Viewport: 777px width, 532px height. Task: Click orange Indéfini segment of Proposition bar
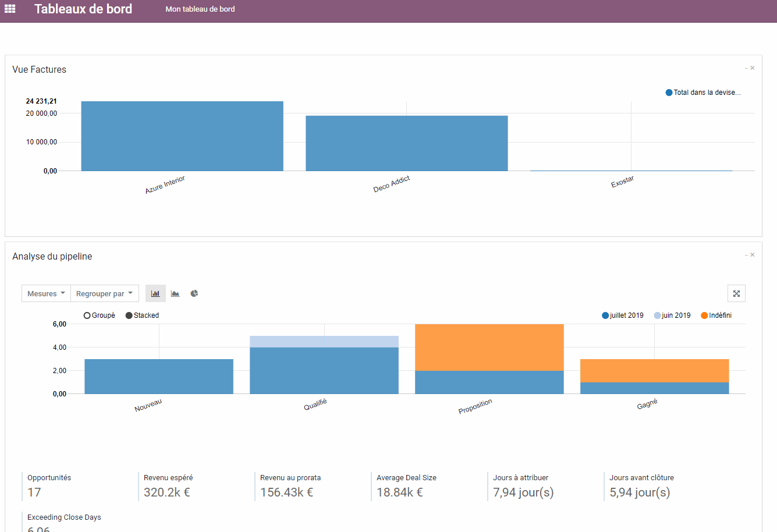(489, 347)
